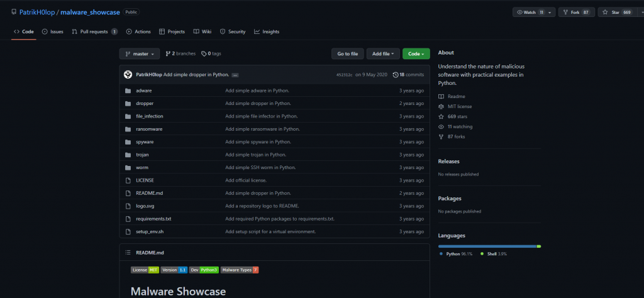Open the Packages section heading
Image resolution: width=644 pixels, height=298 pixels.
(x=450, y=198)
